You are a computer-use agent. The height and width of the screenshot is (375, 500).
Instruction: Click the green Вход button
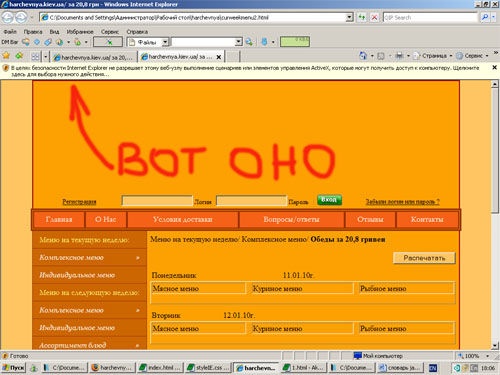329,200
